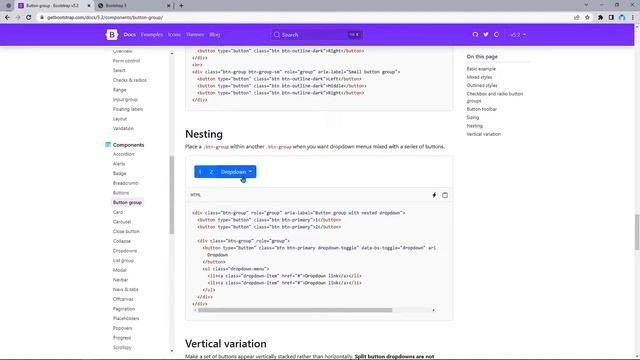Viewport: 640px width, 360px height.
Task: Click Icons in the navbar
Action: 174,35
